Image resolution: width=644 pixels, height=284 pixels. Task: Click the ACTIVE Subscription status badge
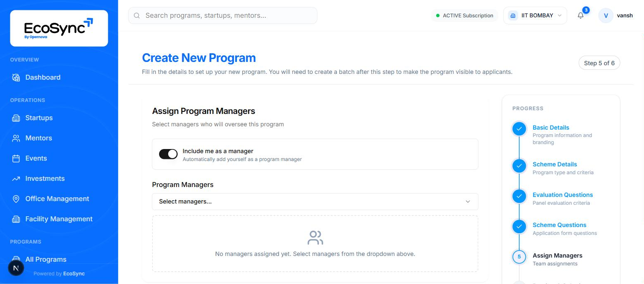(x=465, y=16)
